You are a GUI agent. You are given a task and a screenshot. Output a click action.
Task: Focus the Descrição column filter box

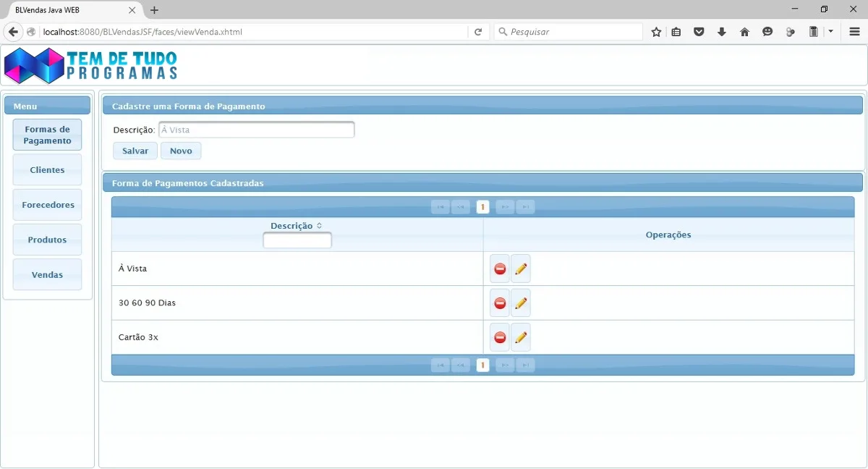click(297, 240)
